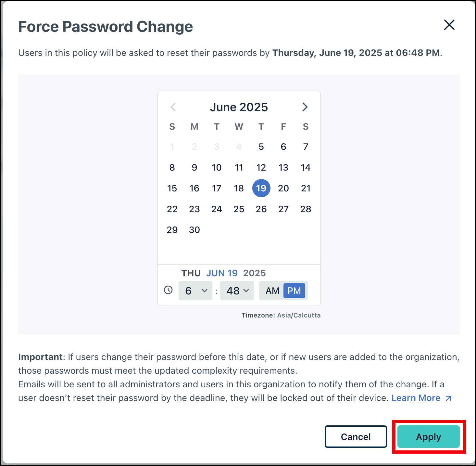
Task: Select June 5 on the calendar
Action: [x=261, y=147]
